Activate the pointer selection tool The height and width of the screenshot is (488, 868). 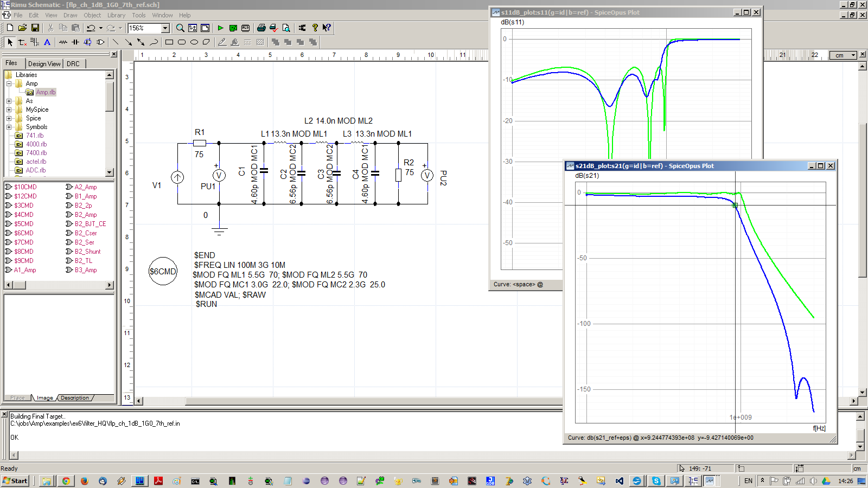(x=10, y=42)
